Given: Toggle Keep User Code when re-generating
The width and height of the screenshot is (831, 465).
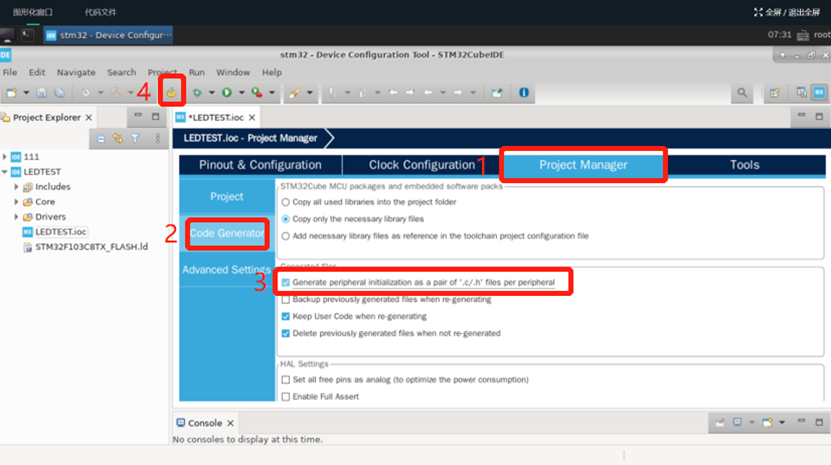Looking at the screenshot, I should (x=286, y=317).
